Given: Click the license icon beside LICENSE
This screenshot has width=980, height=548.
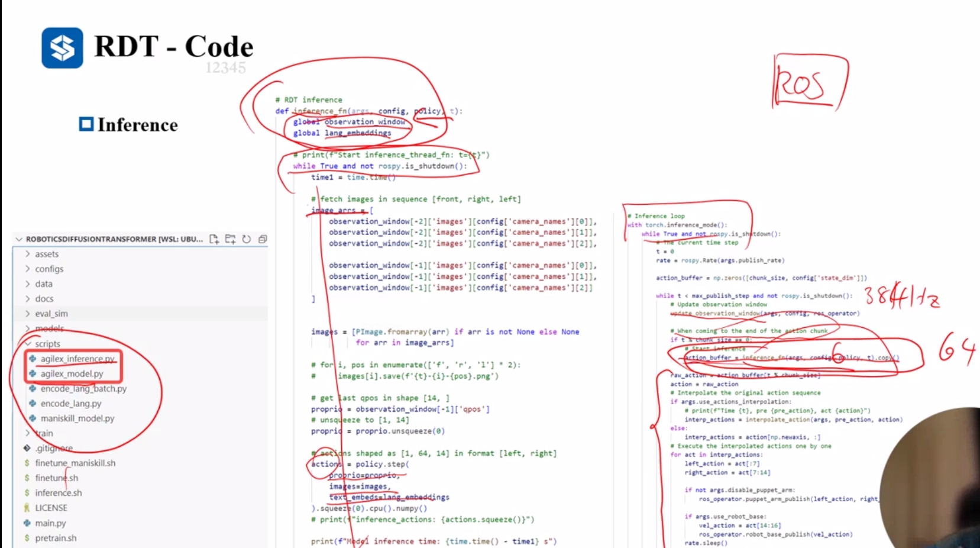Looking at the screenshot, I should click(27, 508).
